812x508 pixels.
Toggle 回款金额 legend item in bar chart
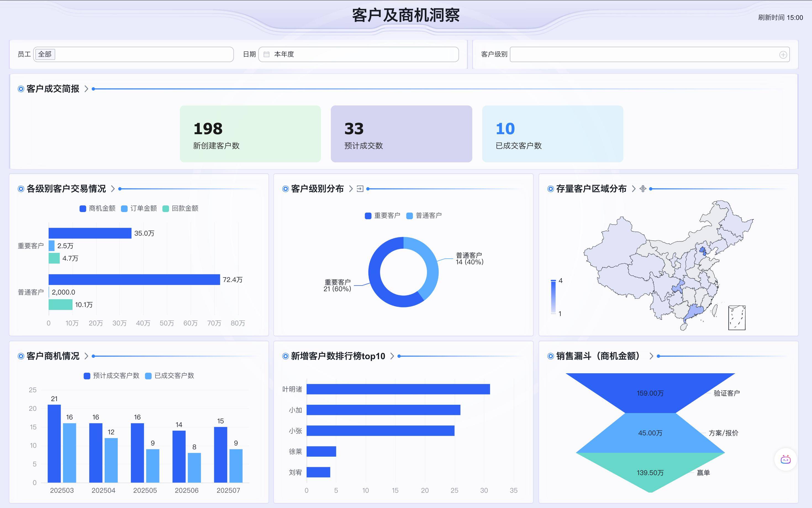[180, 209]
